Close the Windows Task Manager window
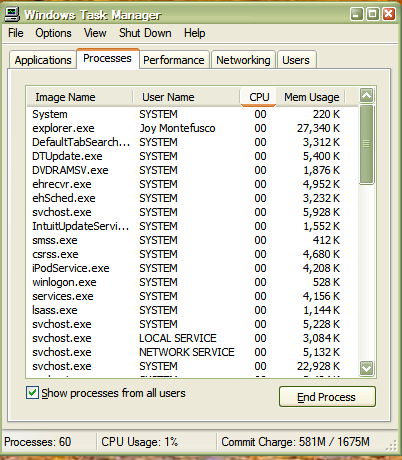 point(389,14)
